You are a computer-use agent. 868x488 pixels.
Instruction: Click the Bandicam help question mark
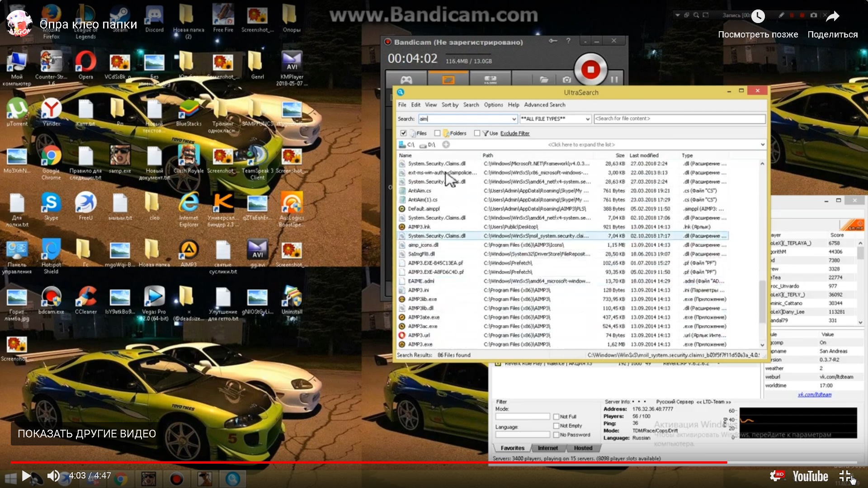568,41
